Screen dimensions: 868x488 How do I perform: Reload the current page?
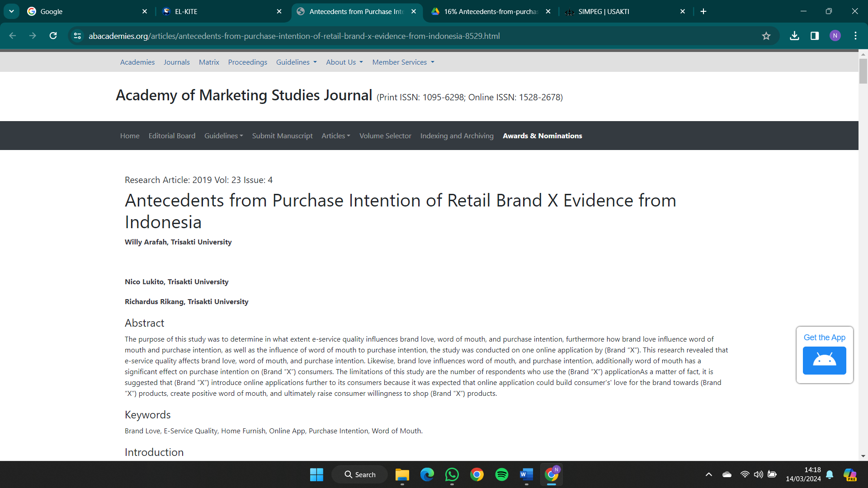(x=53, y=36)
